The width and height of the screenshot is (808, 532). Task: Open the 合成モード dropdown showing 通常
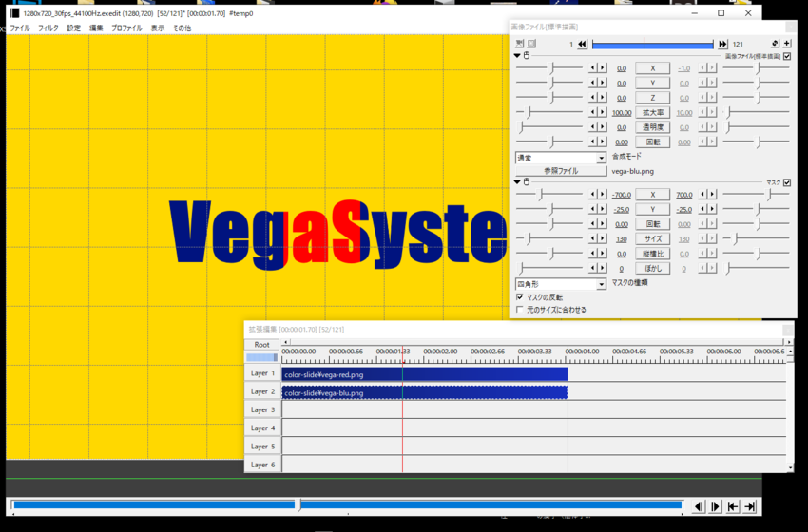pos(561,158)
